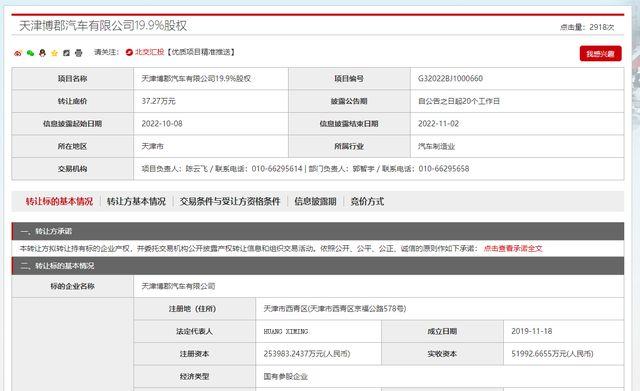The height and width of the screenshot is (391, 640).
Task: Click the 汽车制造业 industry value
Action: click(436, 146)
